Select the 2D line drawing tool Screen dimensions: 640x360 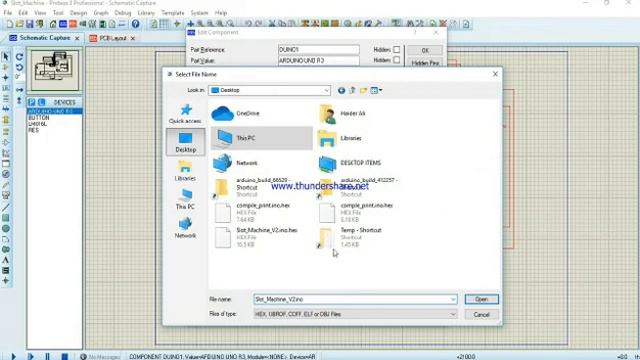(6, 207)
